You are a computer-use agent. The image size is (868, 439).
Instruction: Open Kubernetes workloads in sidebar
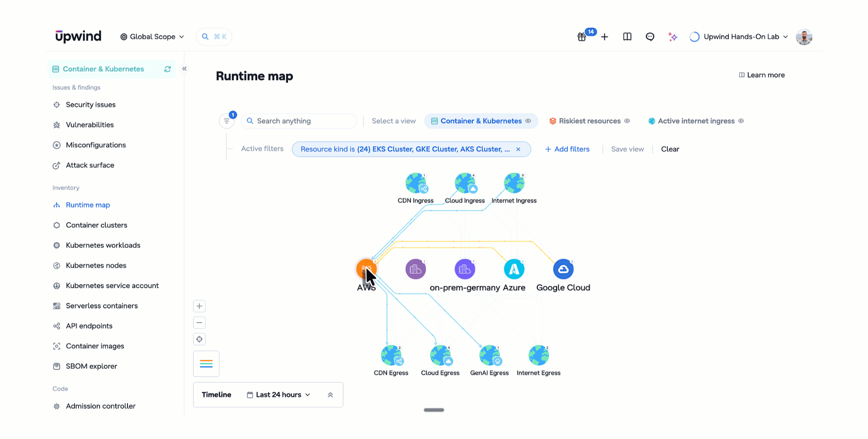click(x=103, y=245)
